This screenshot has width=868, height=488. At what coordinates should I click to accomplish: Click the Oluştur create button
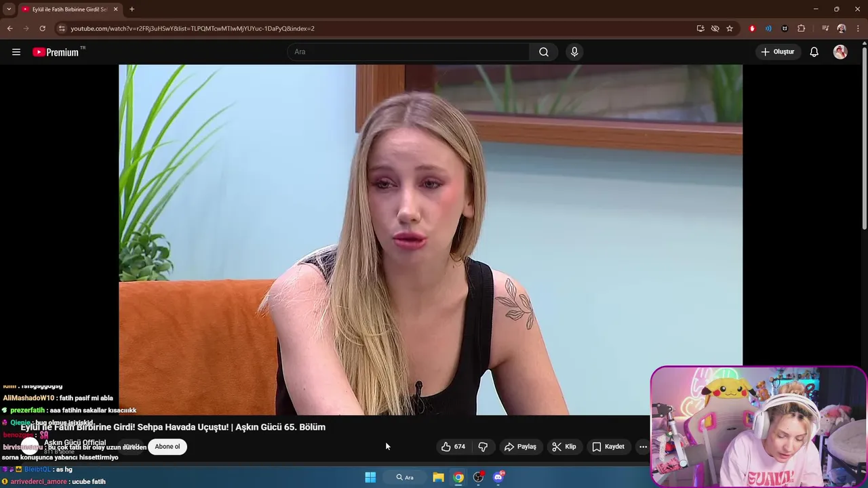pyautogui.click(x=777, y=52)
